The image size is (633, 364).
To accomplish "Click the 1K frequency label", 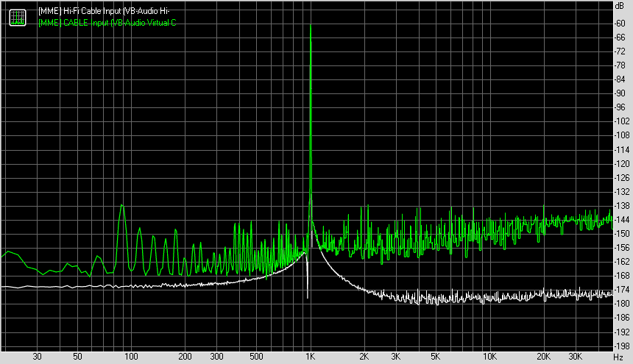I will 310,357.
